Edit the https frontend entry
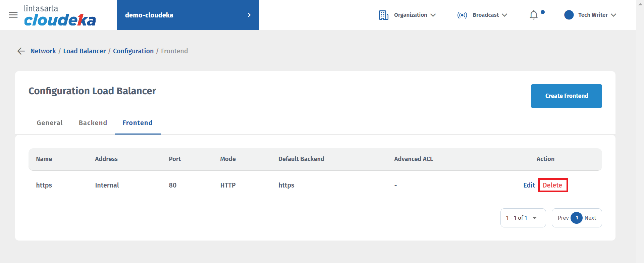The width and height of the screenshot is (644, 263). click(x=529, y=185)
